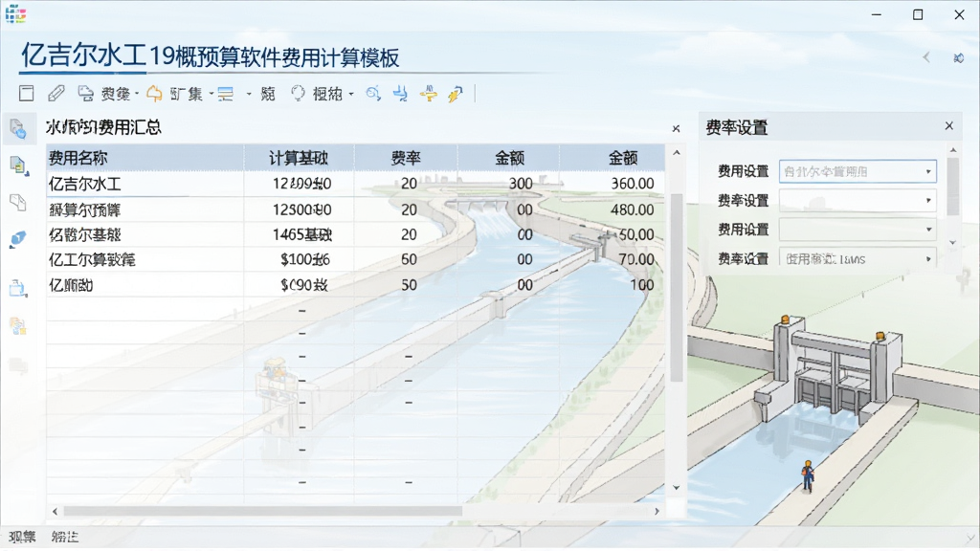Click the 计算基础 column header

pos(299,158)
